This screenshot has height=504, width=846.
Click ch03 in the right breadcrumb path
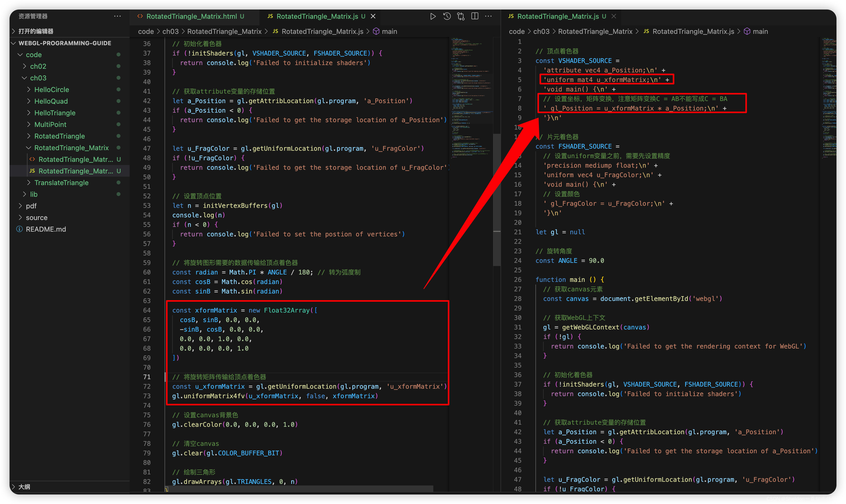click(541, 31)
